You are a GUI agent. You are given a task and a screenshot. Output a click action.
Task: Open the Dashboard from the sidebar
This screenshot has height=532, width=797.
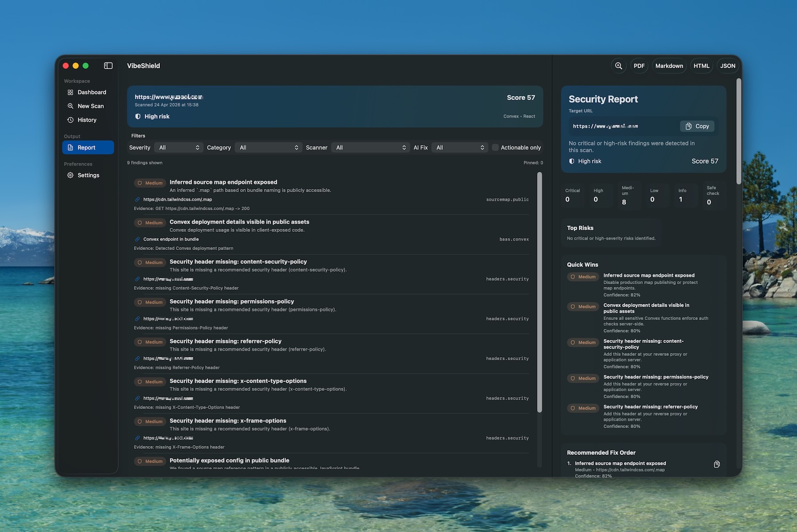tap(88, 92)
